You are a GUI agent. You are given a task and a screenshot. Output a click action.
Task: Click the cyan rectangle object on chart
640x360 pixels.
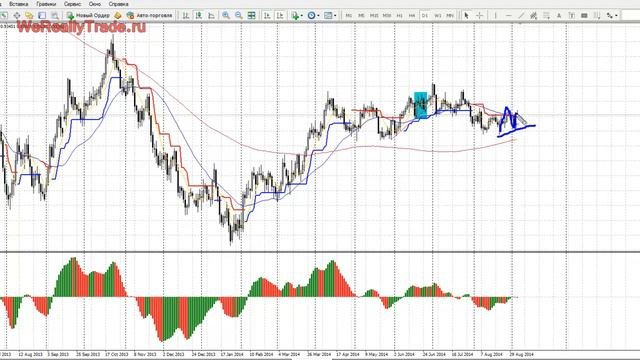coord(420,105)
